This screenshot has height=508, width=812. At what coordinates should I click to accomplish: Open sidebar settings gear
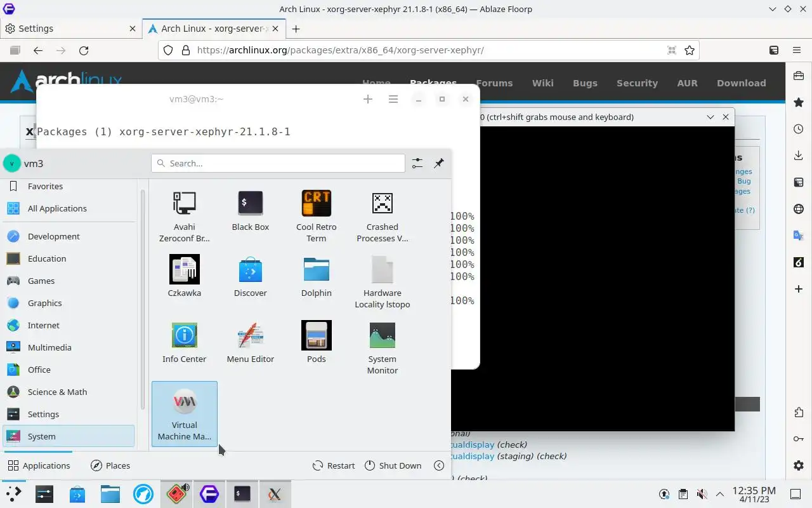coord(799,465)
